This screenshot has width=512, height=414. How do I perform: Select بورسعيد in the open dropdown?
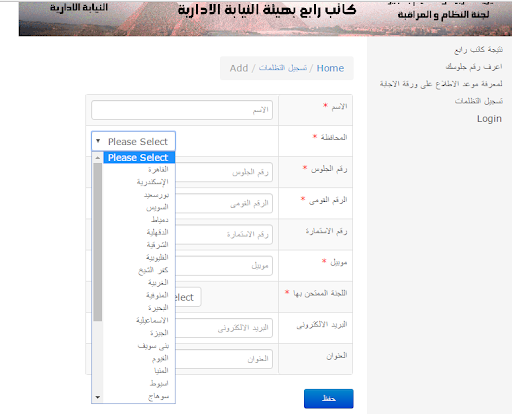139,195
